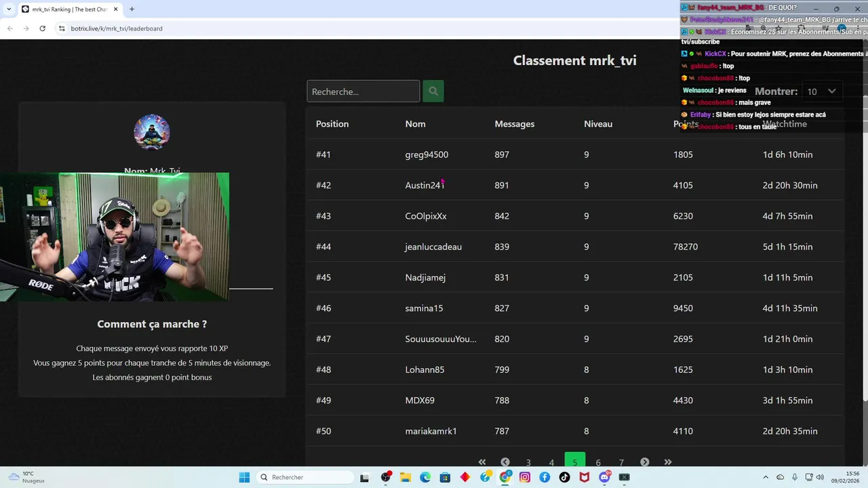868x488 pixels.
Task: Select user SouuusouuuYou... in the ranking
Action: point(441,339)
